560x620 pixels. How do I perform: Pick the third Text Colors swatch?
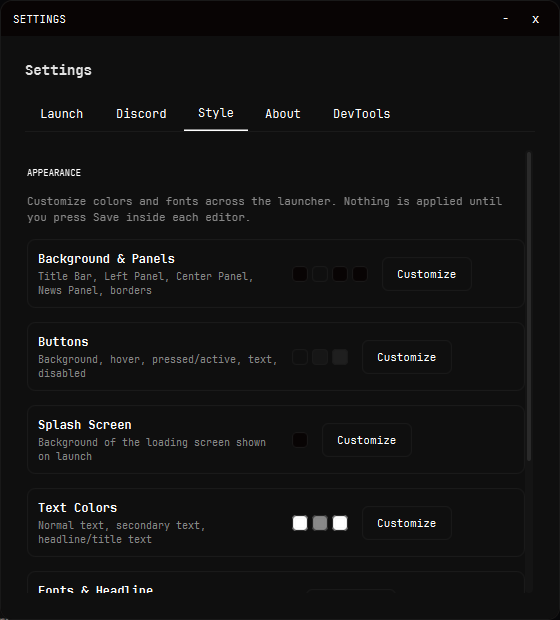click(x=340, y=523)
